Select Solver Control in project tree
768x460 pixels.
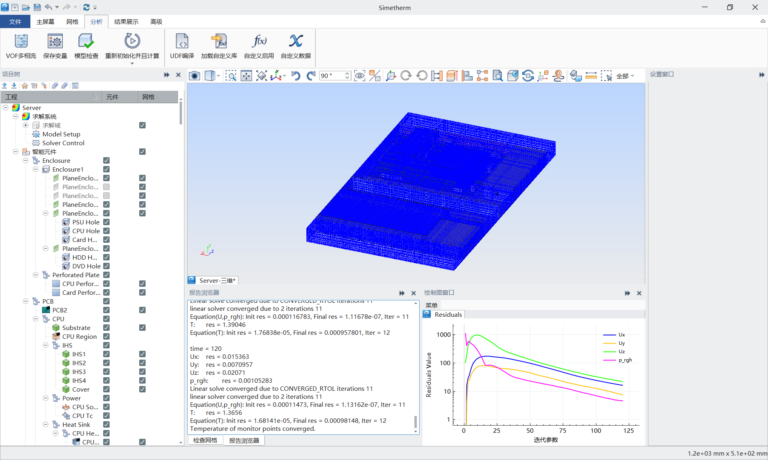tap(63, 143)
